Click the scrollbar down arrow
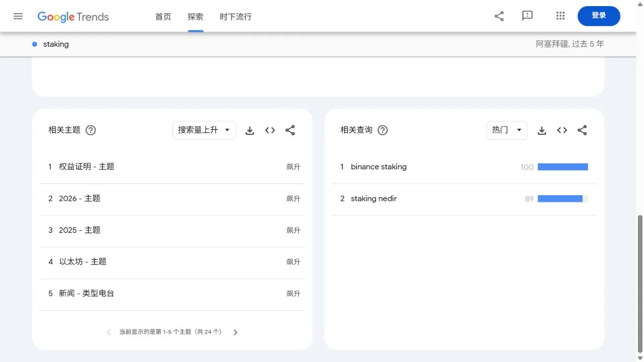This screenshot has width=644, height=362. [640, 358]
